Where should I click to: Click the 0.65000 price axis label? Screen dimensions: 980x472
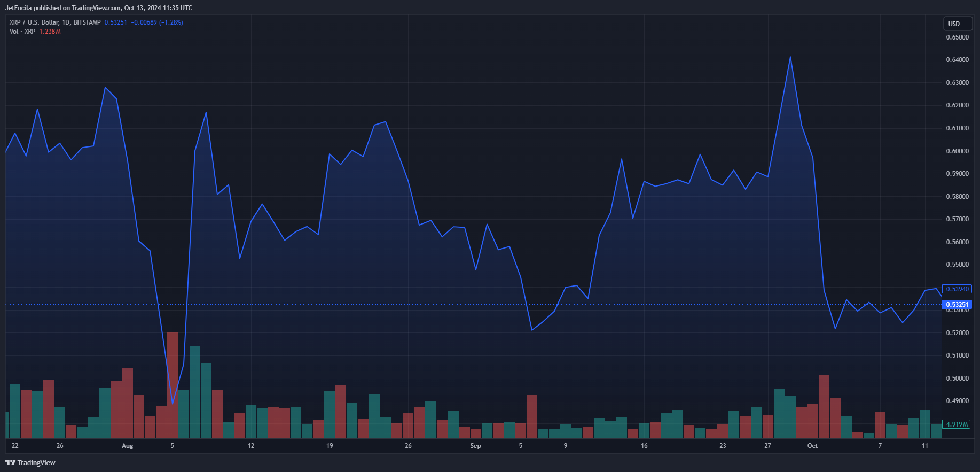pyautogui.click(x=957, y=37)
